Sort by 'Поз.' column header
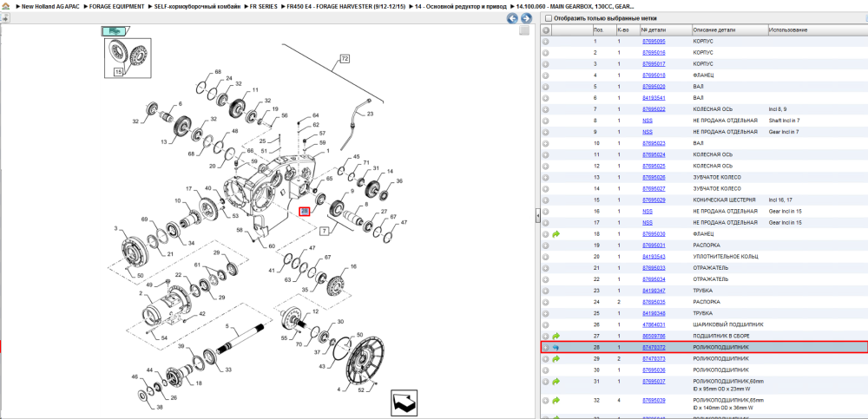The height and width of the screenshot is (419, 868). coord(603,29)
